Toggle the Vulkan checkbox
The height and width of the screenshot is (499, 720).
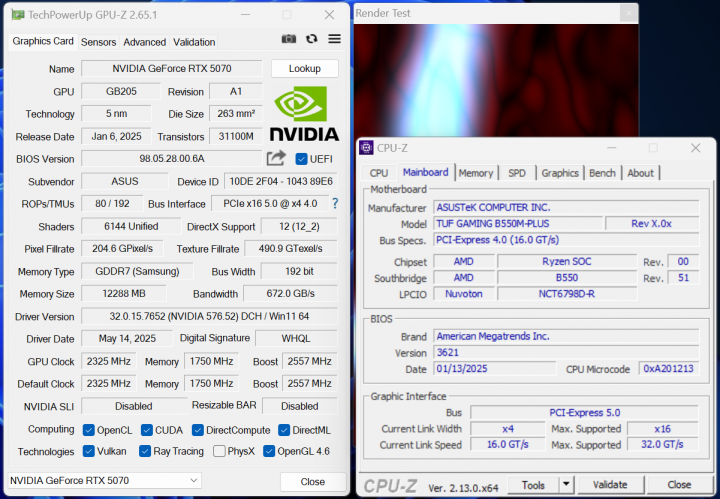tap(89, 451)
